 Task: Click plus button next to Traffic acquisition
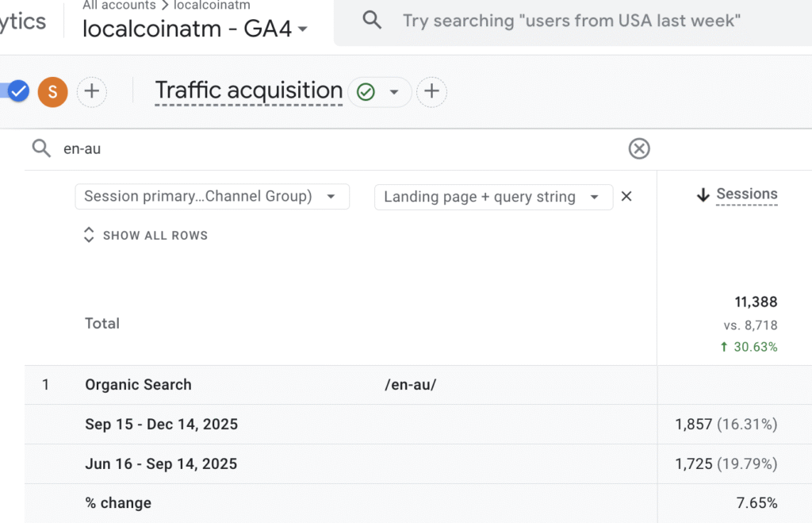point(431,92)
